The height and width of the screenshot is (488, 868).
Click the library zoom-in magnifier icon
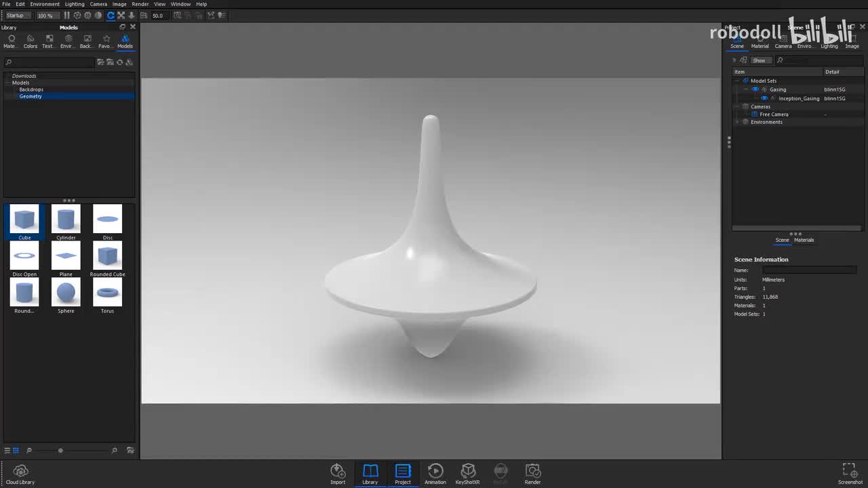114,450
